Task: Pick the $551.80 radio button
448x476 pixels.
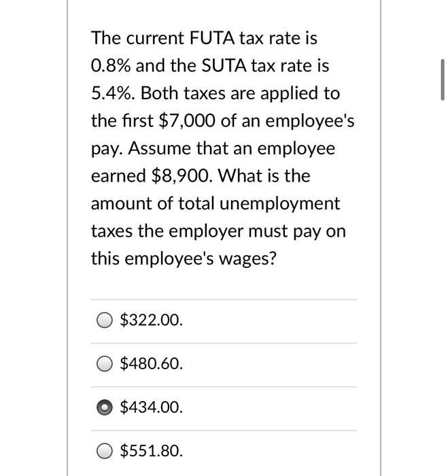Action: coord(105,451)
